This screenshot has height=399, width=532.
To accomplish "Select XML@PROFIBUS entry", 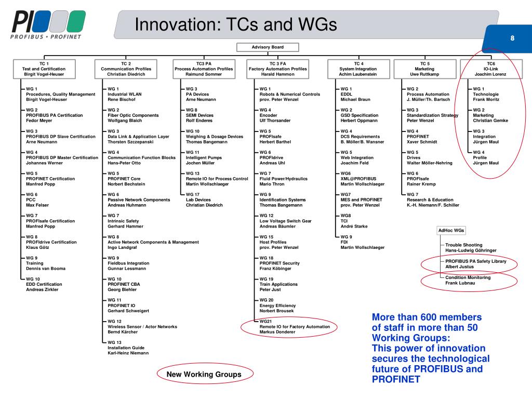I will [363, 179].
